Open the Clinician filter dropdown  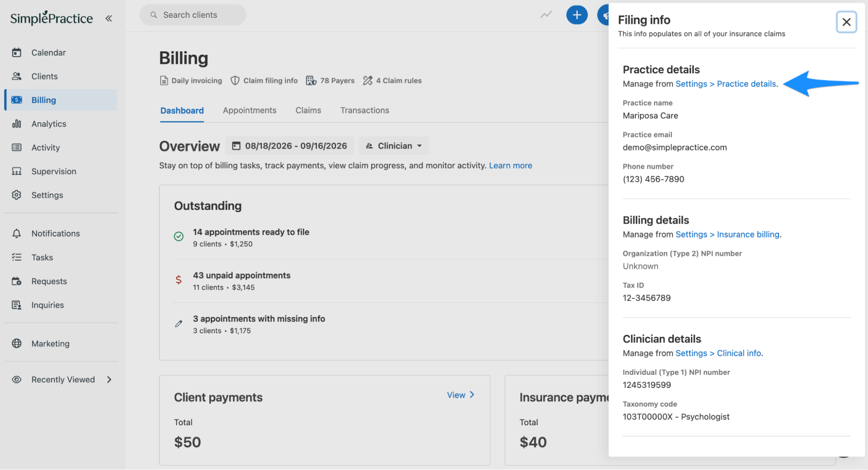pyautogui.click(x=394, y=146)
